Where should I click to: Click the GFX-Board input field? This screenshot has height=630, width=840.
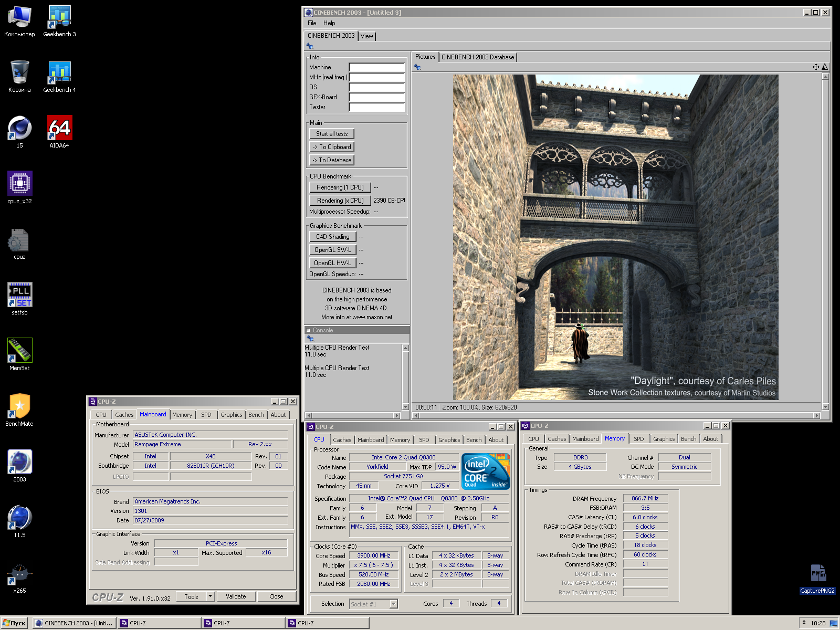click(377, 97)
